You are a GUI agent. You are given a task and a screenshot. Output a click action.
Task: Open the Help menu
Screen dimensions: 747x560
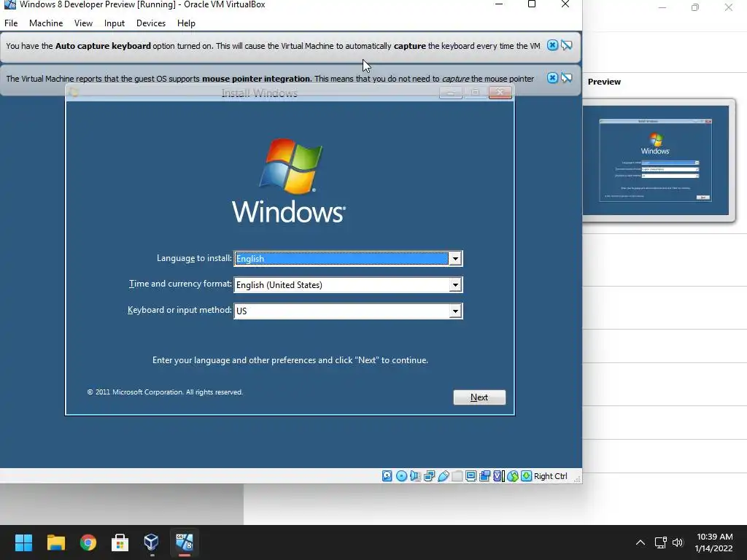(x=186, y=23)
